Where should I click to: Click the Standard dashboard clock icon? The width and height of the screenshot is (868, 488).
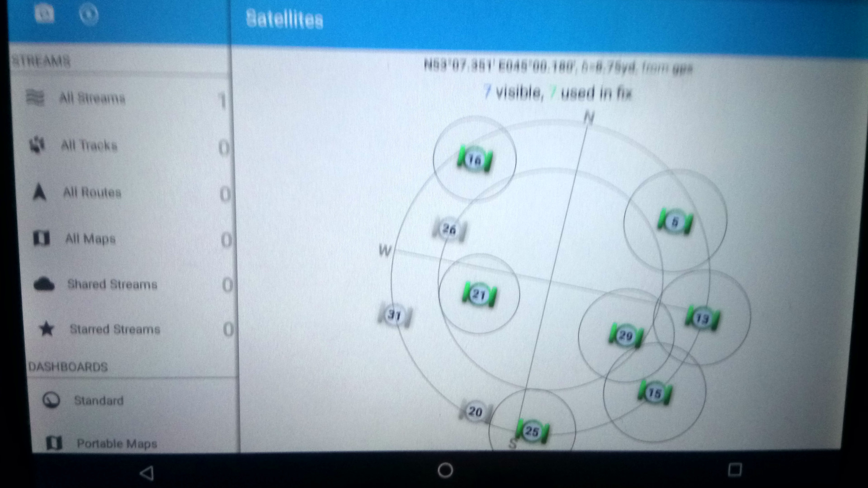point(50,400)
